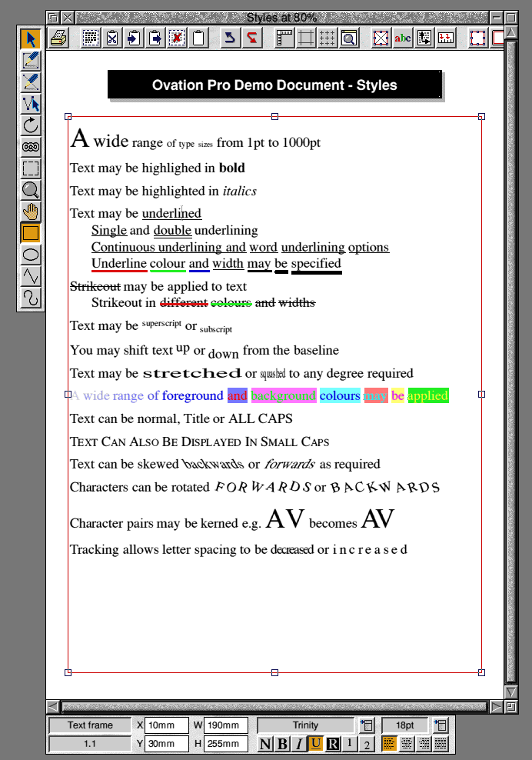This screenshot has height=760, width=532.
Task: Select the curved line tool
Action: (31, 298)
